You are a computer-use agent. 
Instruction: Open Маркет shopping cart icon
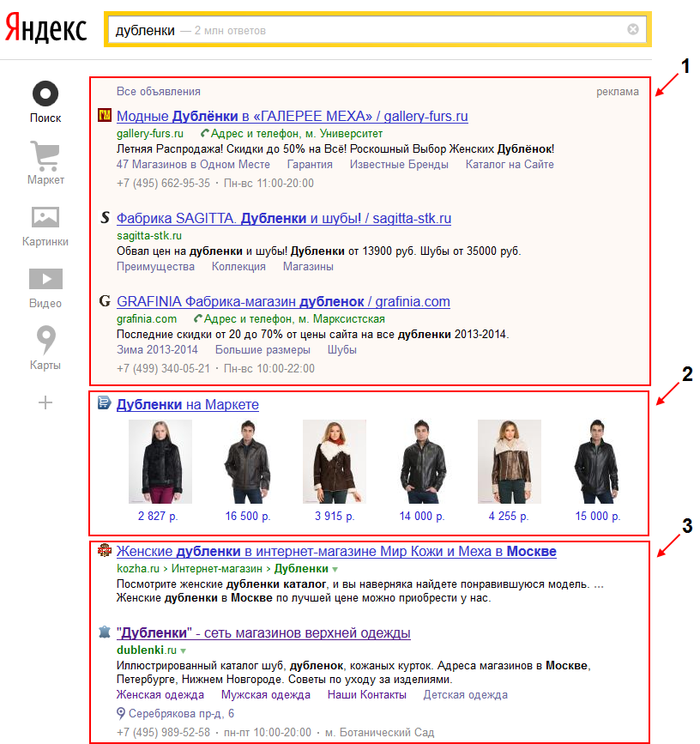point(45,155)
